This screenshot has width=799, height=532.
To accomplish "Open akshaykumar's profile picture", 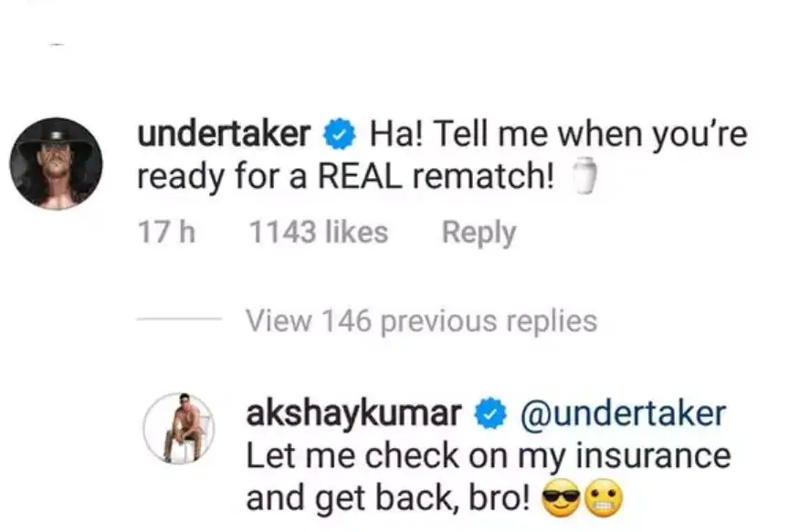I will [x=179, y=428].
